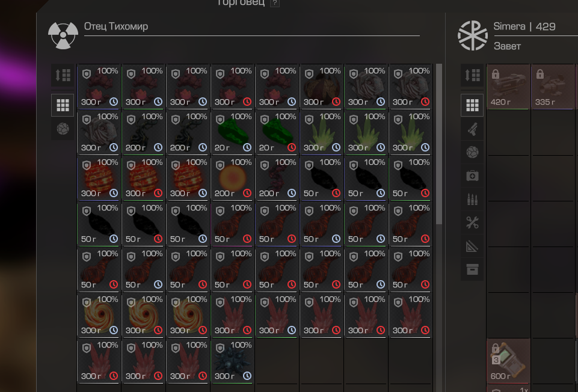Select the trader's all-items grid filter

pyautogui.click(x=63, y=105)
